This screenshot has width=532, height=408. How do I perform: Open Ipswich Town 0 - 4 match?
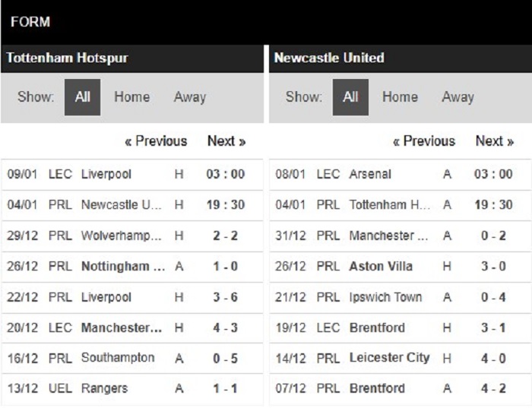(401, 297)
